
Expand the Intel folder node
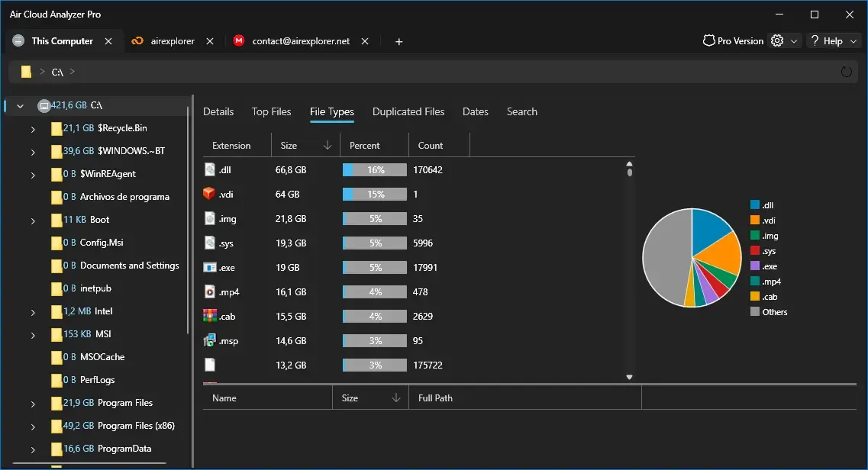(x=33, y=312)
